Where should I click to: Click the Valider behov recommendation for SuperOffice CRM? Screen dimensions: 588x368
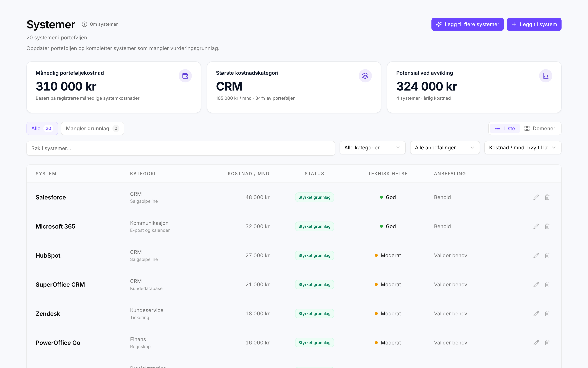451,284
